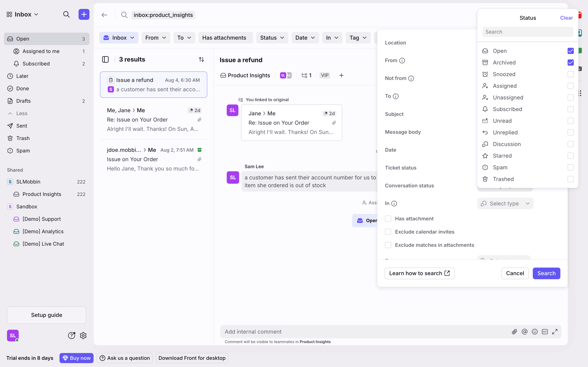Click the compose new message plus icon
This screenshot has width=588, height=367.
[x=84, y=15]
